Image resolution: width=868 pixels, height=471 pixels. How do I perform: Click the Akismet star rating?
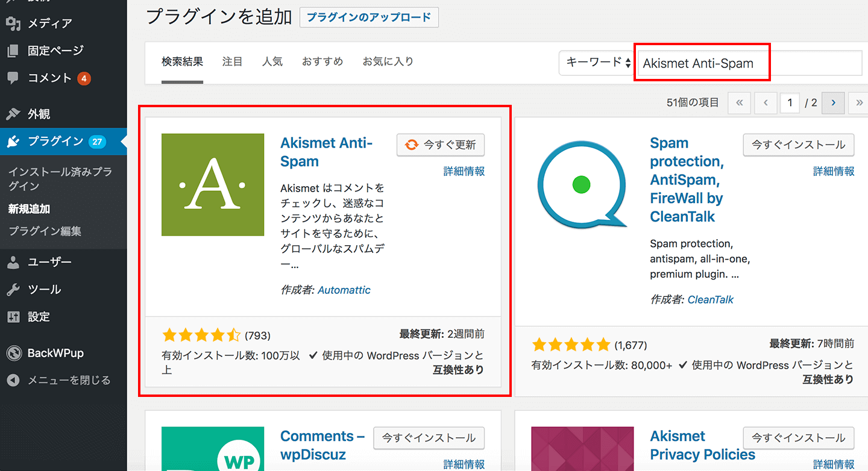coord(201,335)
